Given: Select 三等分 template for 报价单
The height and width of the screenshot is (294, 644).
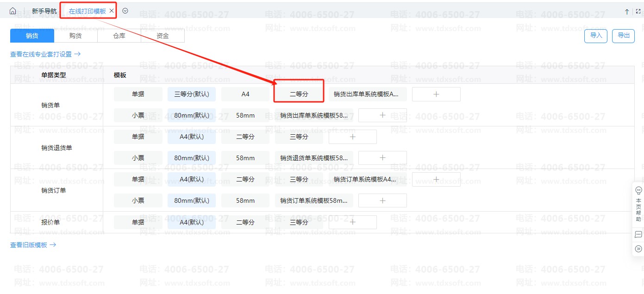Looking at the screenshot, I should click(299, 222).
